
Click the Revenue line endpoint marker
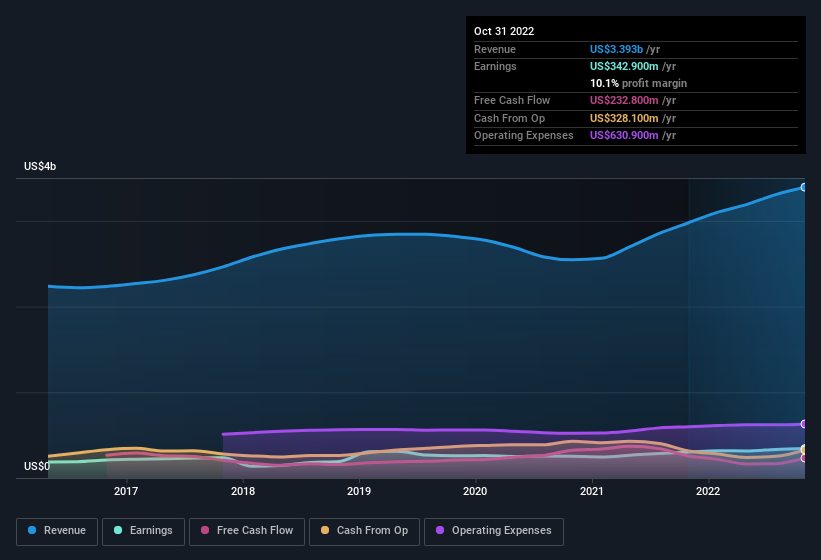point(804,187)
